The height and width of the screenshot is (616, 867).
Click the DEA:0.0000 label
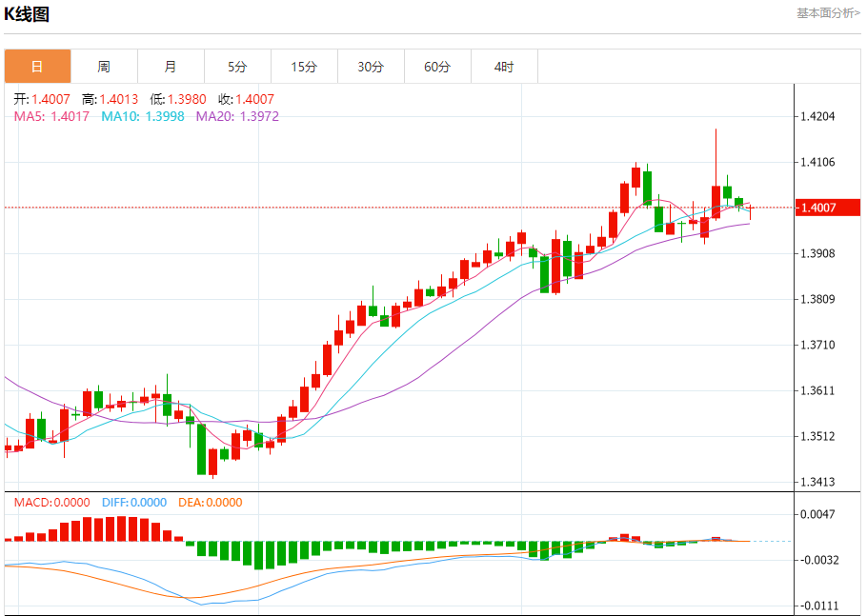click(x=211, y=503)
